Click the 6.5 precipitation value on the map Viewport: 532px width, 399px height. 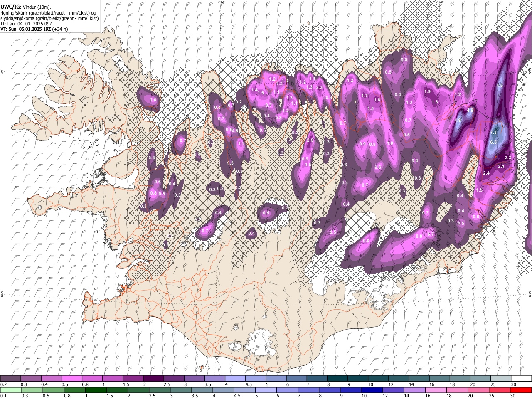(x=493, y=142)
